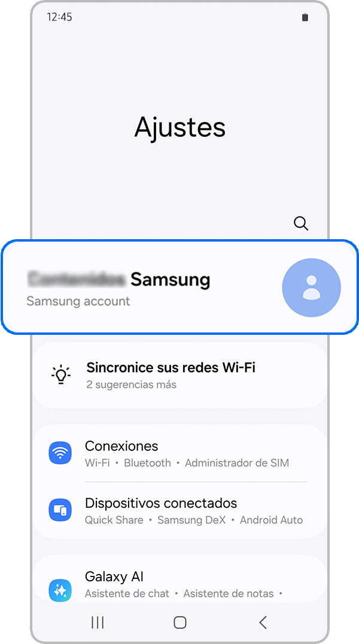359x644 pixels.
Task: Open recent apps navigation button
Action: click(x=98, y=622)
